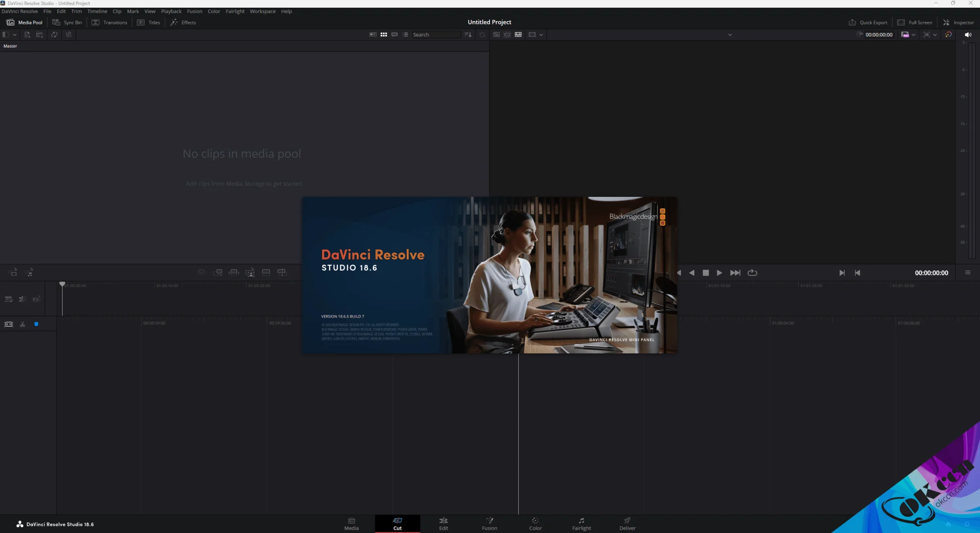
Task: Enter Full Screen viewer mode
Action: click(x=914, y=23)
